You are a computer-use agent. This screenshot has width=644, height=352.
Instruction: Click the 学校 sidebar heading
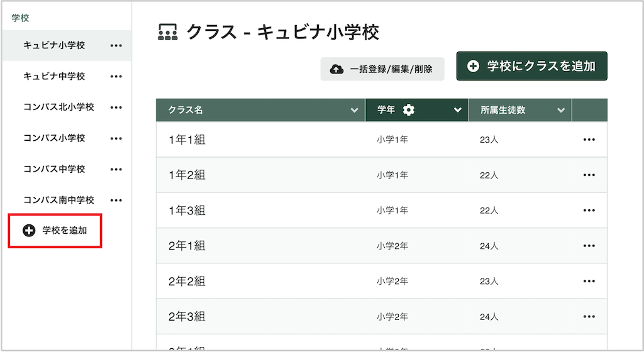point(20,18)
